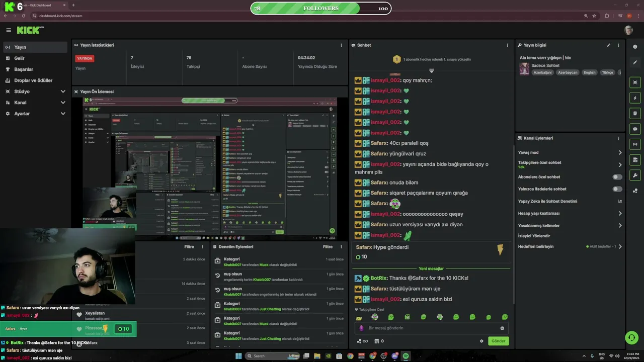The image size is (644, 362).
Task: Open Yayın bilgisi panel three-dot menu
Action: coord(618,45)
